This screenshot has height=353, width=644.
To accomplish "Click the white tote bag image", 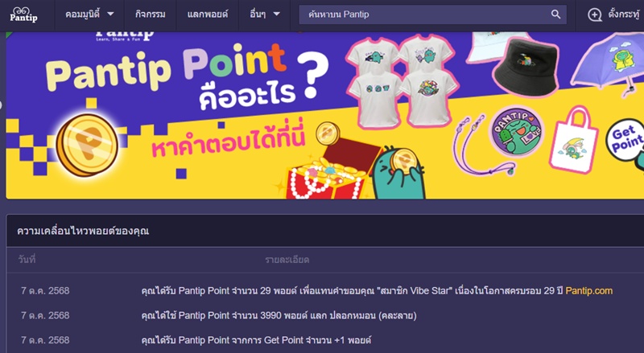I will pos(575,140).
